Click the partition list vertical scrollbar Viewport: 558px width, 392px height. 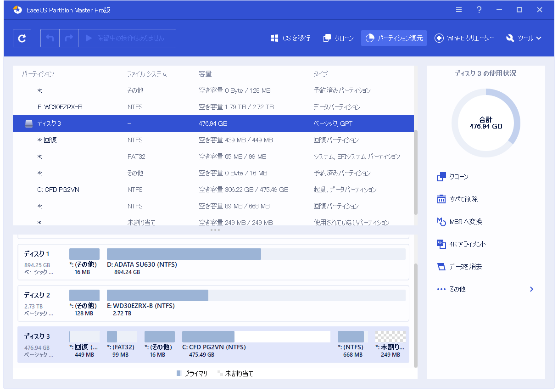pos(416,173)
